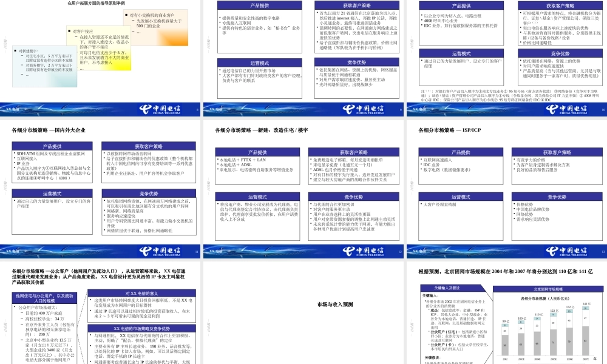This screenshot has width=607, height=364.
Task: Click 大客户经理直销制 text on ISP/ICP slide
Action: click(439, 204)
